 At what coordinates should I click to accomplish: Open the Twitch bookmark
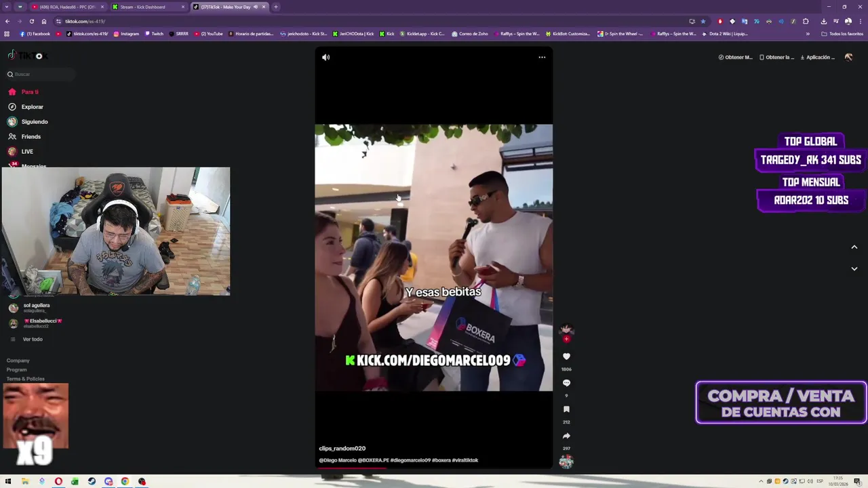[154, 33]
